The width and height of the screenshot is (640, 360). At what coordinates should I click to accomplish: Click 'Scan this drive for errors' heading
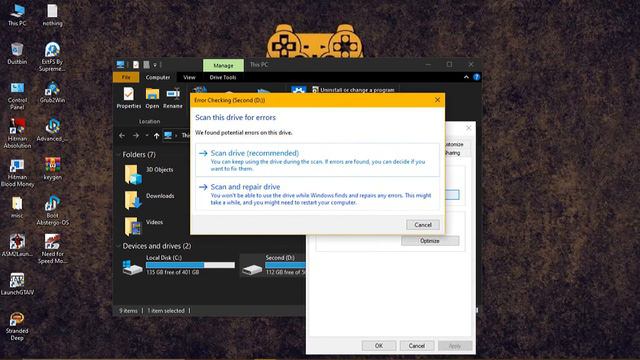click(x=236, y=118)
